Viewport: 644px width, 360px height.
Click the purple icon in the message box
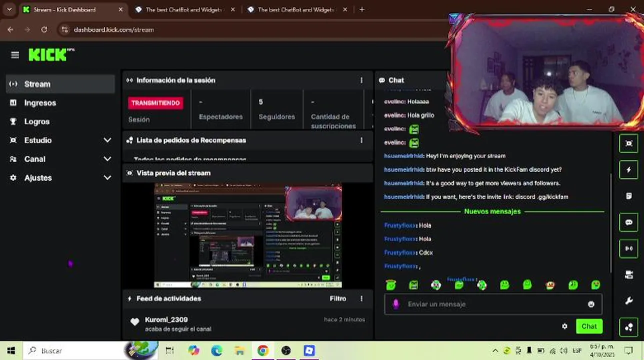396,304
